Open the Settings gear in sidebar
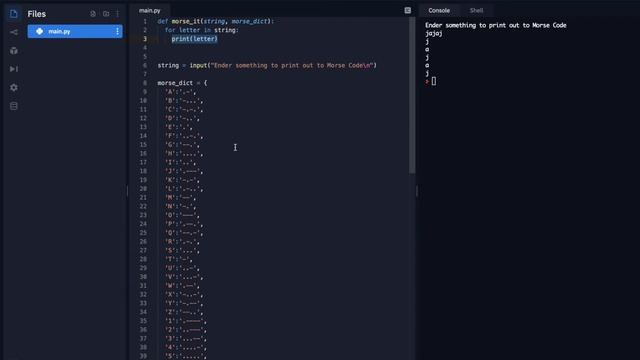 (13, 87)
